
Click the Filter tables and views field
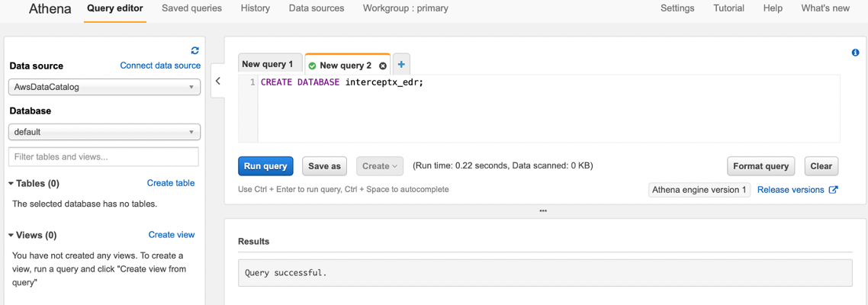pos(104,157)
